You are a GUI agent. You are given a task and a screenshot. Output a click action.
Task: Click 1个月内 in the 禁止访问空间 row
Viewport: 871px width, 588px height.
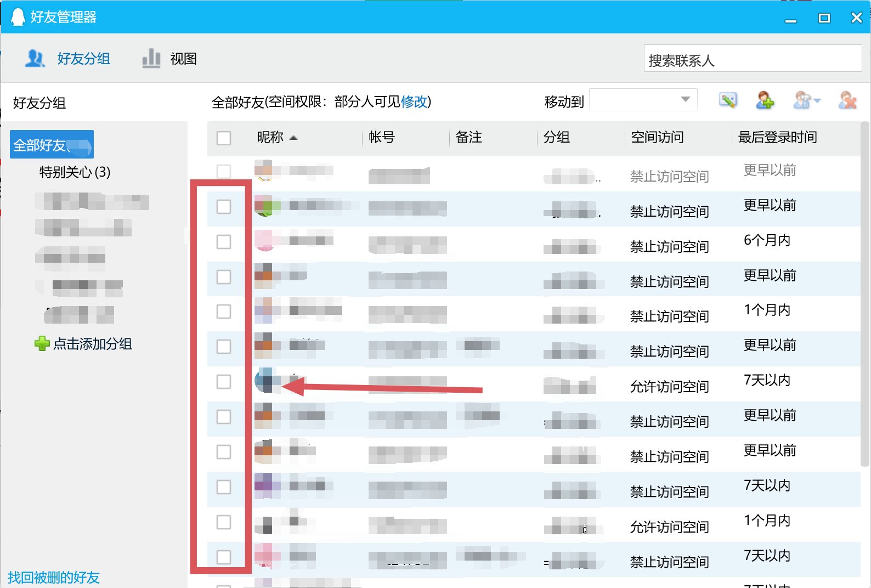coord(767,310)
